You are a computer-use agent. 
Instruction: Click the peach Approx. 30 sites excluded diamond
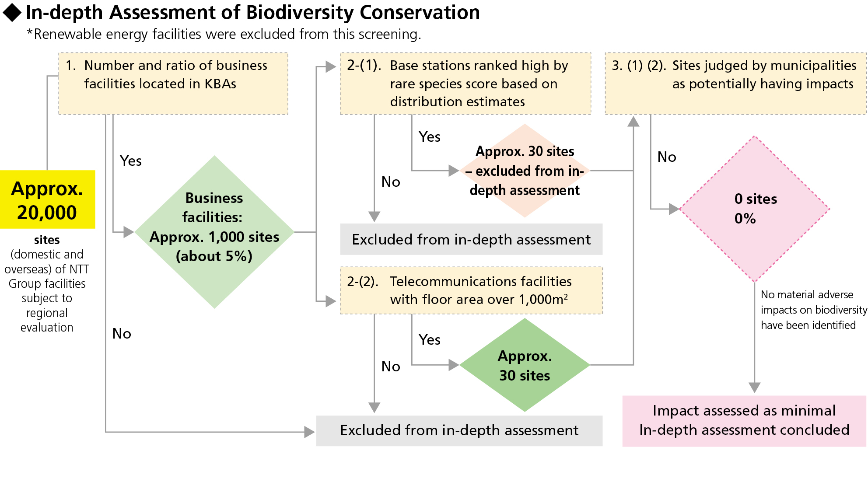[x=525, y=171]
